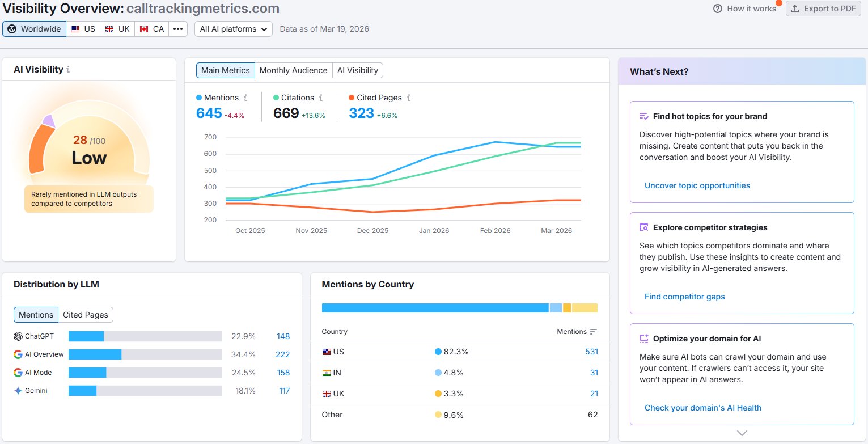Viewport: 868px width, 444px height.
Task: Click the Export to PDF button
Action: (x=823, y=9)
